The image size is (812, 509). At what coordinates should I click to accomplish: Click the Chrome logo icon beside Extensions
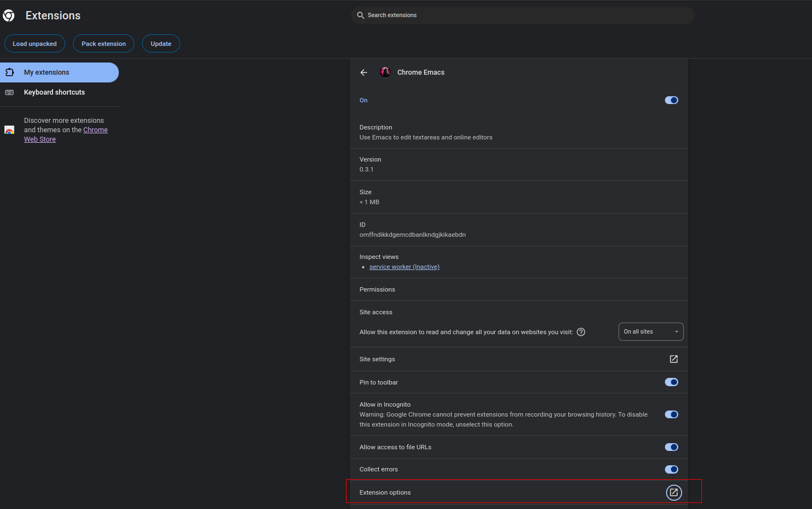tap(9, 15)
